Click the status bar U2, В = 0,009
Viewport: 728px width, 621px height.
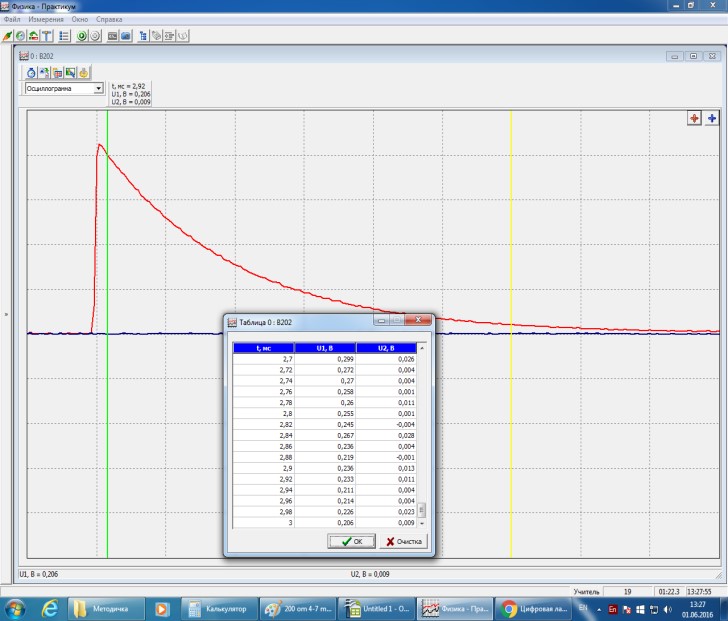point(370,574)
